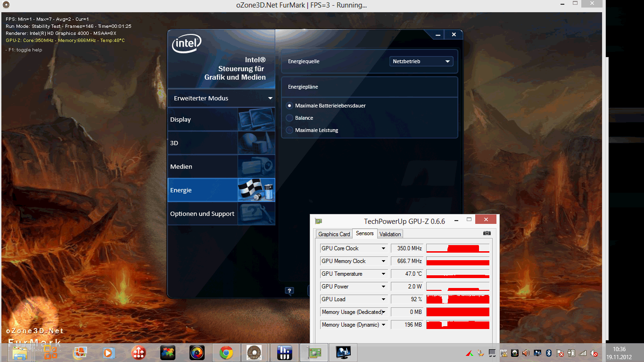Viewport: 644px width, 362px height.
Task: Switch to Google Chrome on the taskbar
Action: click(226, 353)
